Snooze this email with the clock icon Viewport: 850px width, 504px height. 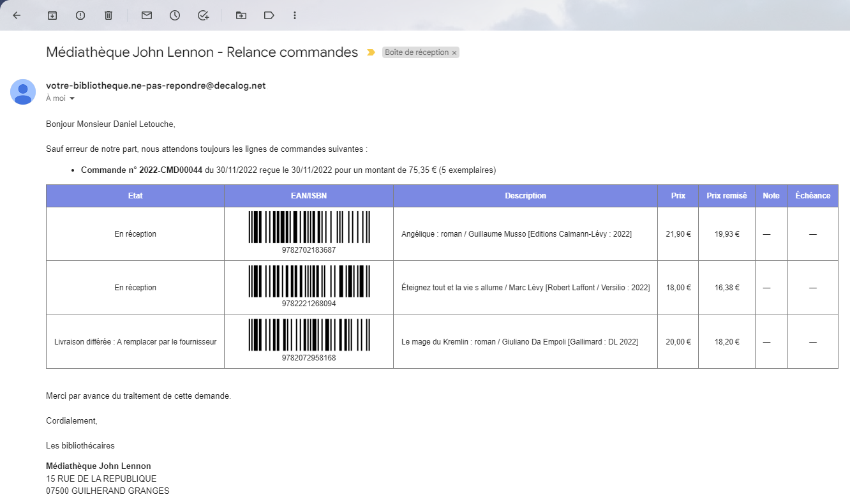pyautogui.click(x=174, y=15)
